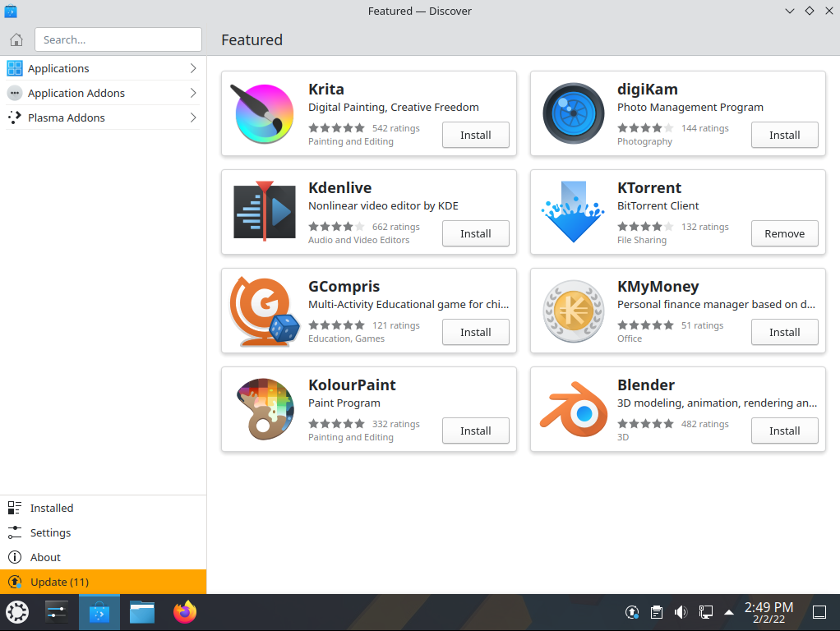The width and height of the screenshot is (840, 631).
Task: Click the KMyMoney coin icon
Action: [x=573, y=311]
